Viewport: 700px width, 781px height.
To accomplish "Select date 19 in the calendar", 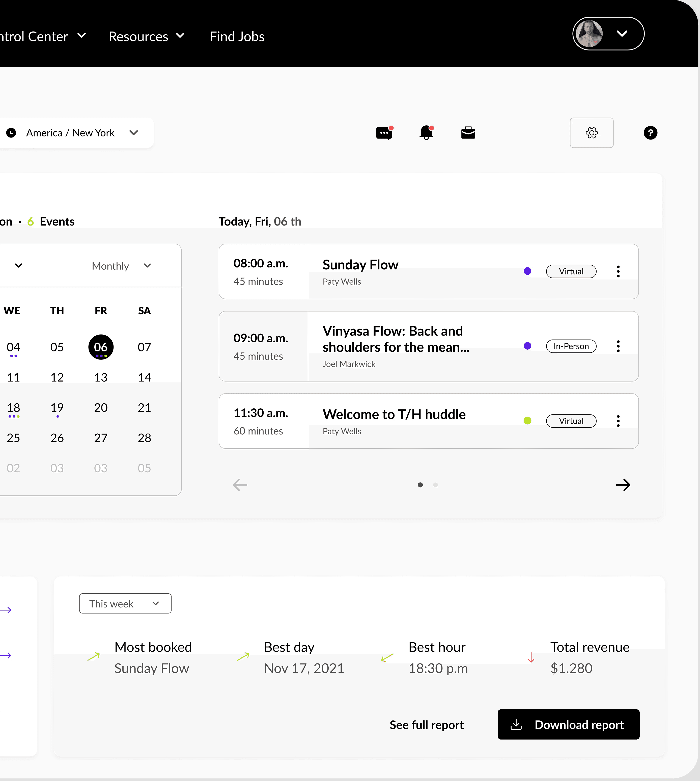I will click(x=57, y=408).
